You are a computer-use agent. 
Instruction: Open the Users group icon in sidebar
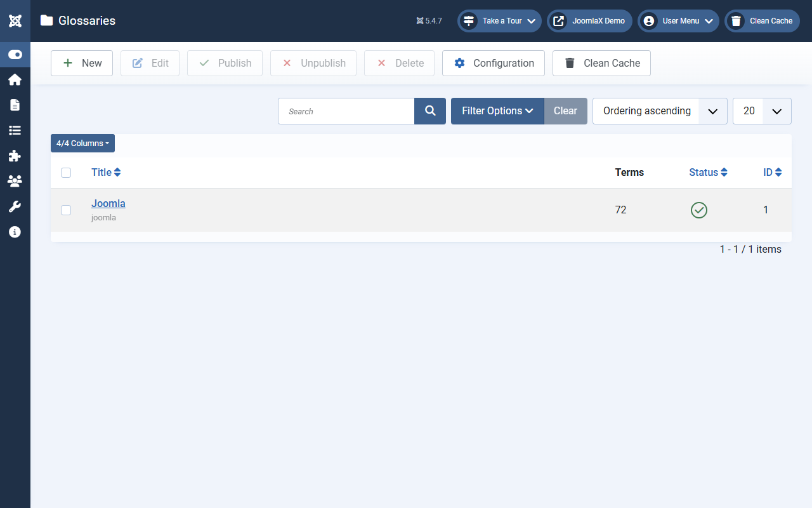pos(15,181)
